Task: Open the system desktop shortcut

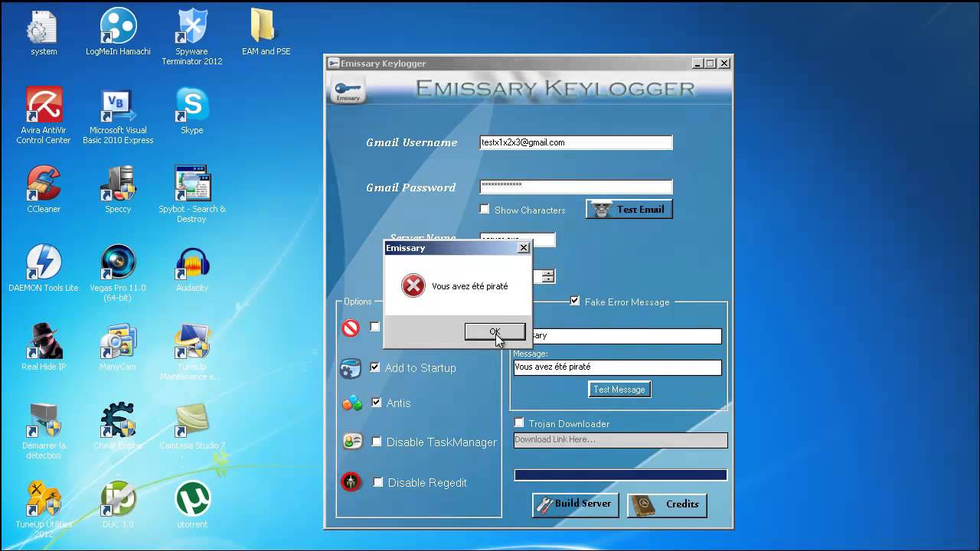Action: 44,33
